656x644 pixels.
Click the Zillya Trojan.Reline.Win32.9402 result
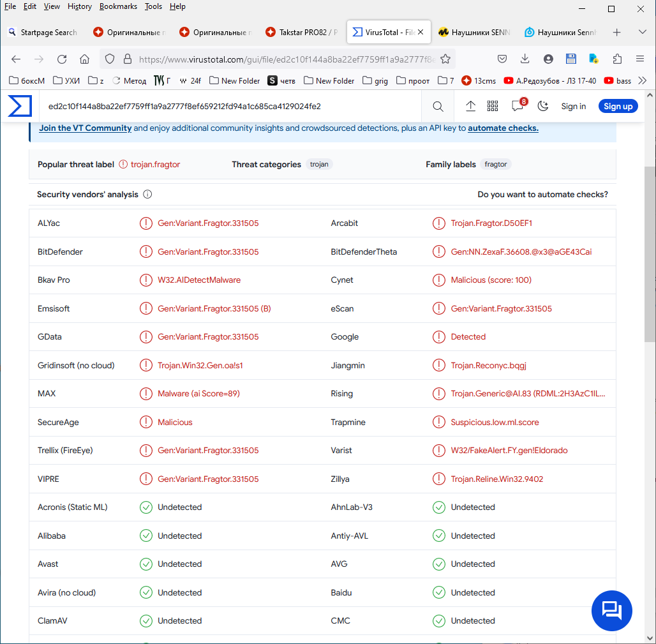click(x=496, y=479)
